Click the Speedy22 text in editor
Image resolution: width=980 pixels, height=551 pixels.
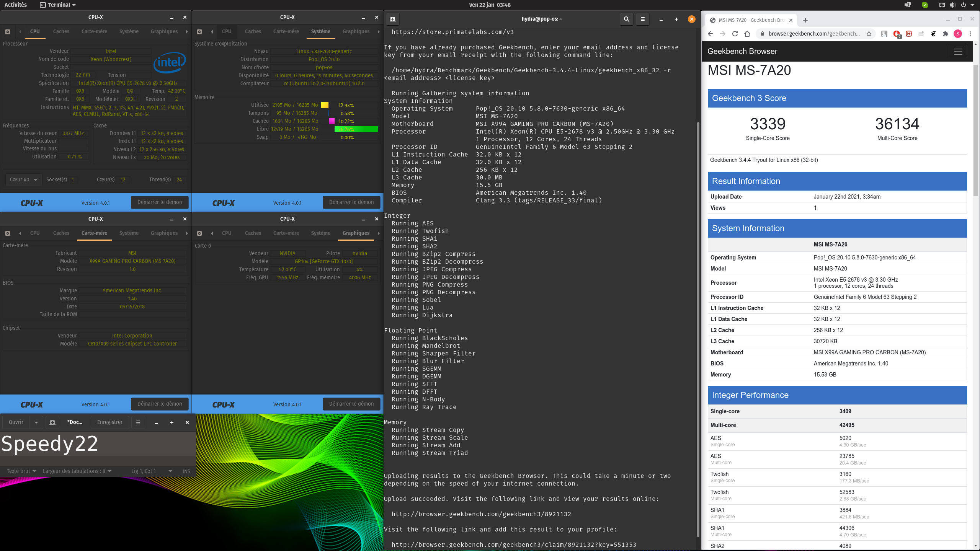pyautogui.click(x=50, y=444)
